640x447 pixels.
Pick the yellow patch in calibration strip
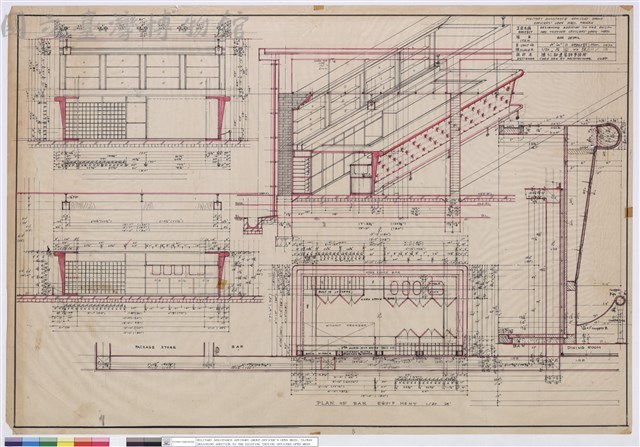click(x=65, y=442)
